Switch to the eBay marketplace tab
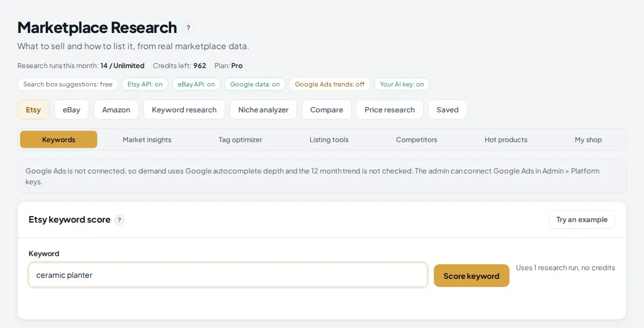 71,110
